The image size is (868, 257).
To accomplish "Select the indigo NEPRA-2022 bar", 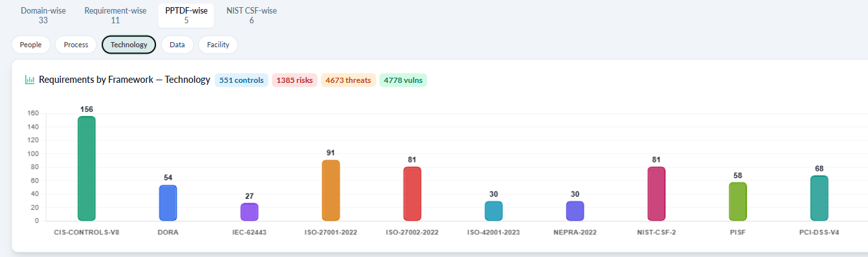I will click(x=575, y=210).
